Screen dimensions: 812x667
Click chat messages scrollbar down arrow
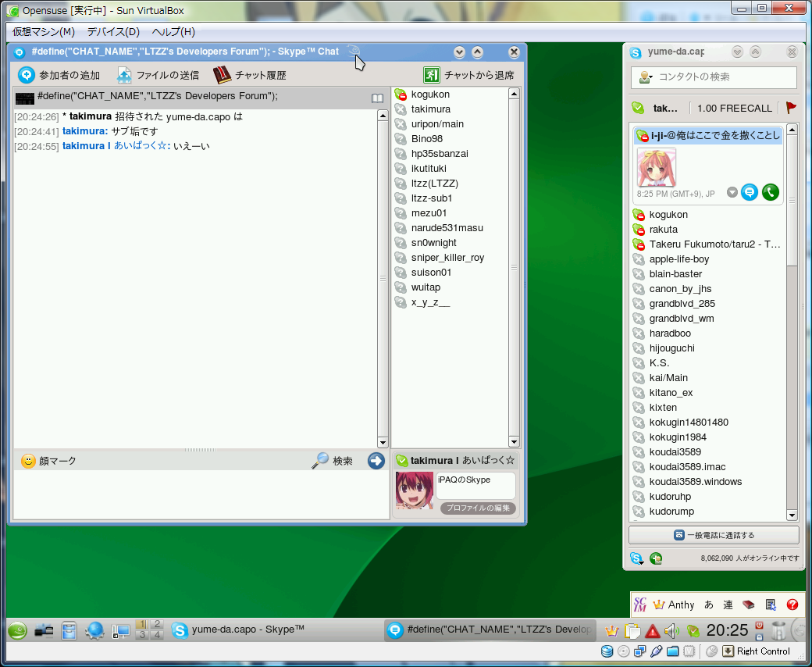[x=383, y=442]
